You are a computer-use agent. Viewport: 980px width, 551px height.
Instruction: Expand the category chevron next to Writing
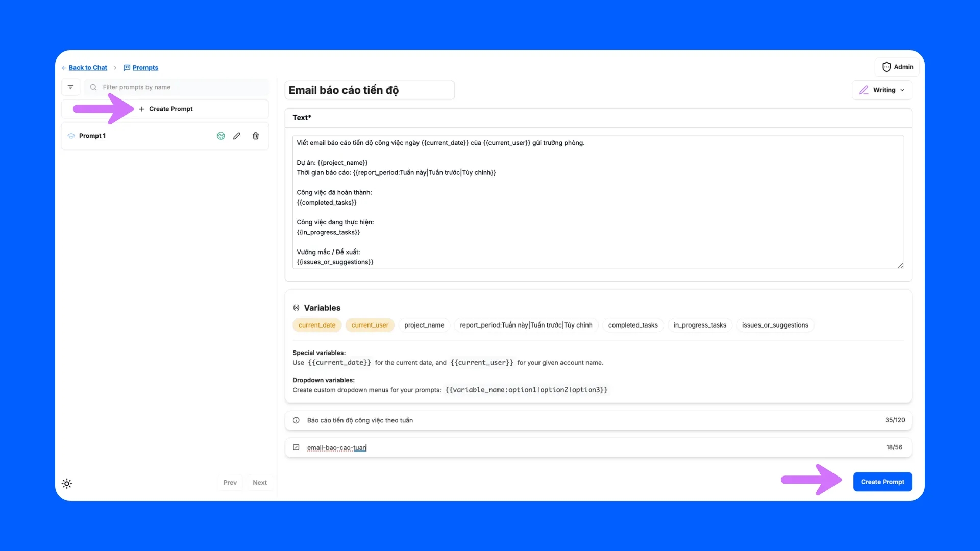click(902, 90)
